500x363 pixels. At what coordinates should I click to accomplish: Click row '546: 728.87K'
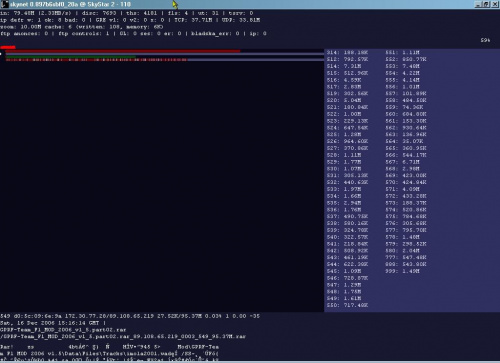pyautogui.click(x=347, y=278)
